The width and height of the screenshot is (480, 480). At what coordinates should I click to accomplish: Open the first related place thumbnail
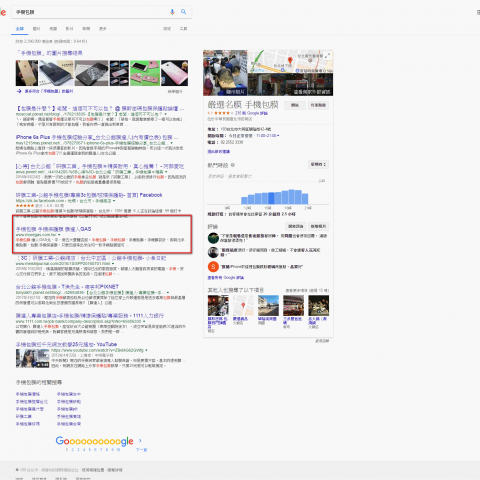point(218,305)
